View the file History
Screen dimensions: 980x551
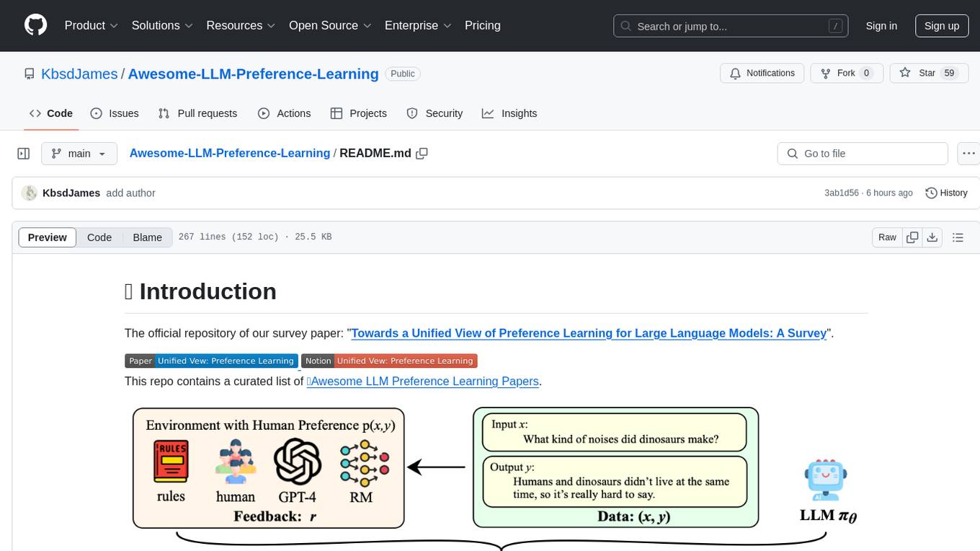(x=946, y=193)
